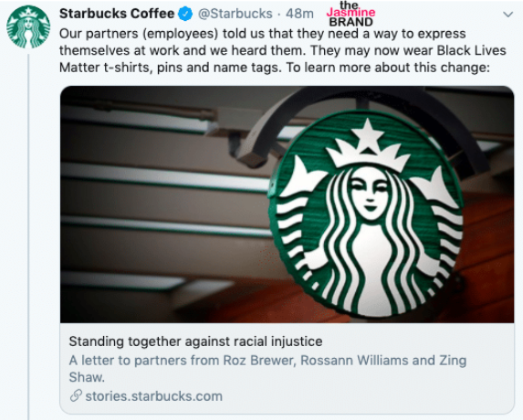Click the letter to partners description
This screenshot has width=523, height=420.
point(267,369)
